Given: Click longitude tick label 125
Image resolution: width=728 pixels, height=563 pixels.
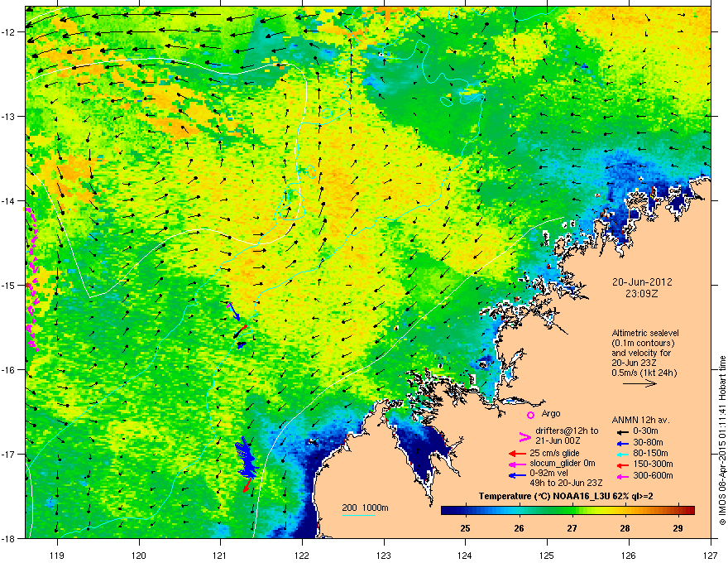Looking at the screenshot, I should [547, 556].
